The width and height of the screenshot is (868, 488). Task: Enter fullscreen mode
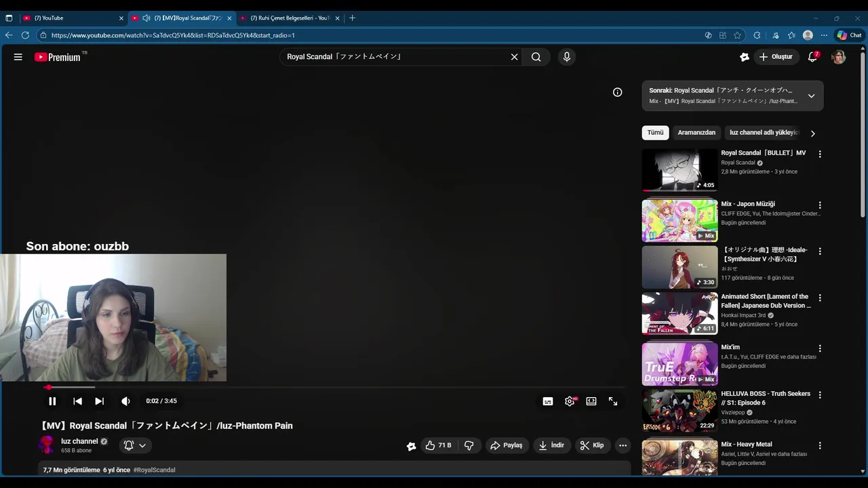[x=613, y=401]
